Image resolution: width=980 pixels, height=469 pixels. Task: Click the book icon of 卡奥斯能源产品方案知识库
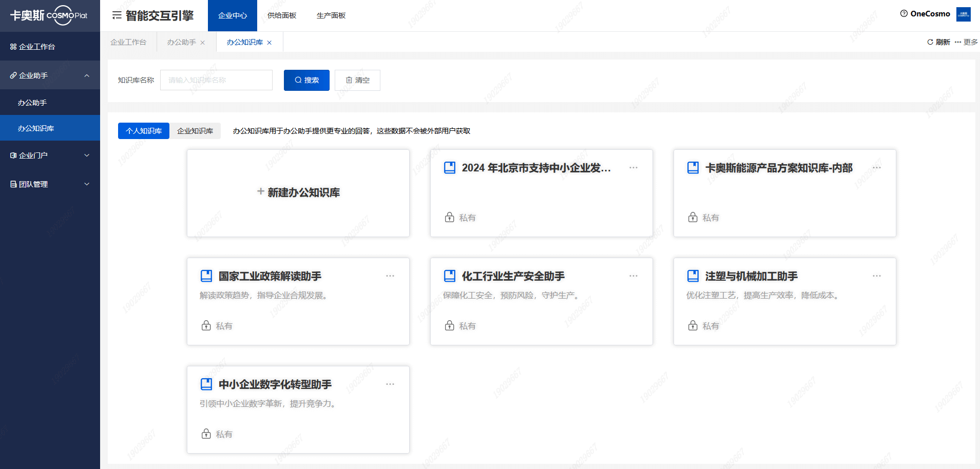pyautogui.click(x=693, y=168)
